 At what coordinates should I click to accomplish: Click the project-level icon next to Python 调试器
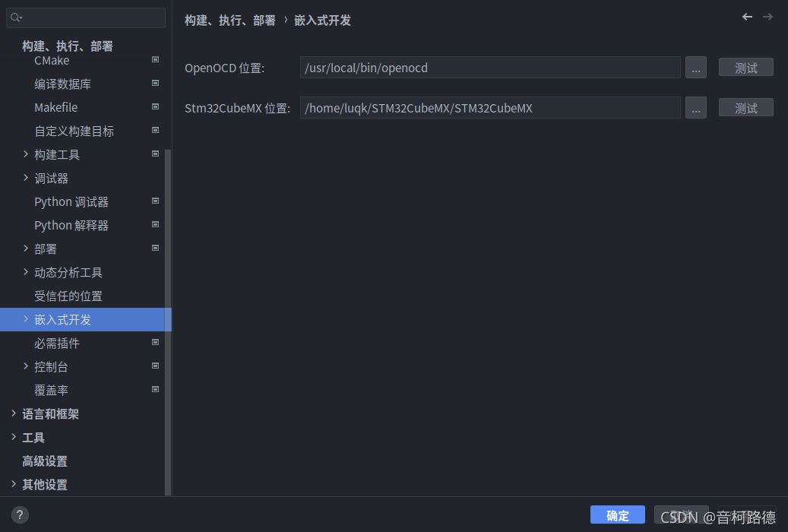click(x=155, y=201)
